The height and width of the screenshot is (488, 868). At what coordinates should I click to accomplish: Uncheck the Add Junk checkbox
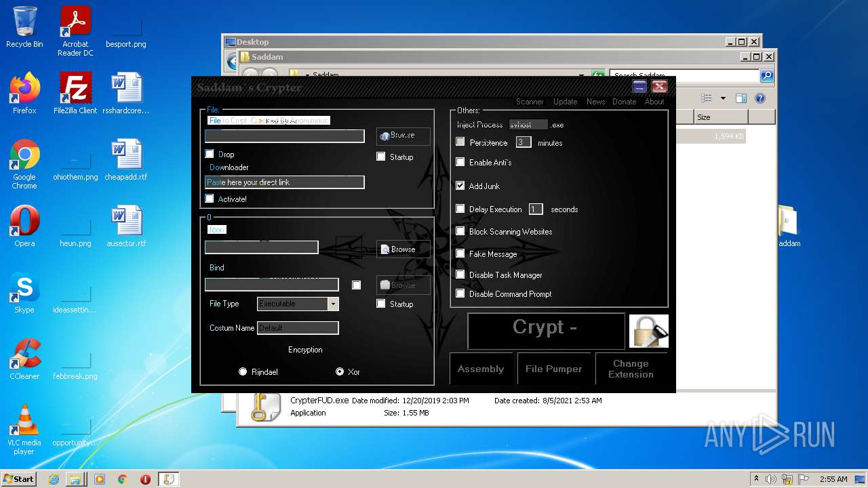[460, 186]
